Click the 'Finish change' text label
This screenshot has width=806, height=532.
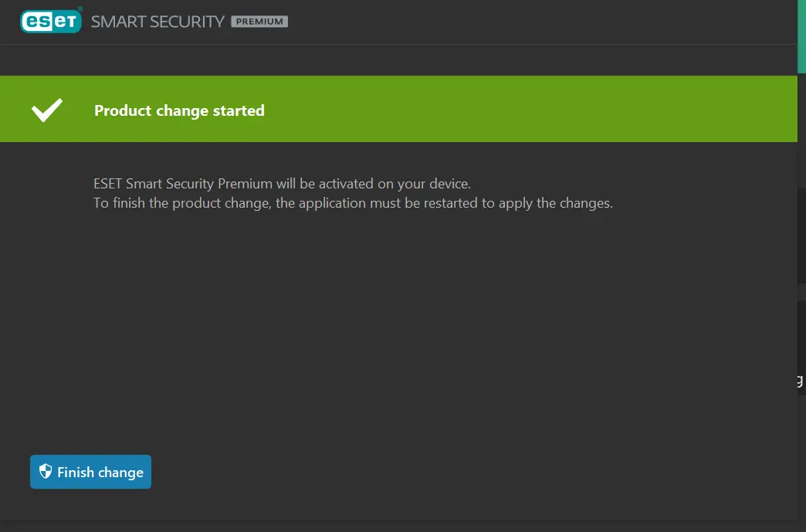[x=100, y=473]
